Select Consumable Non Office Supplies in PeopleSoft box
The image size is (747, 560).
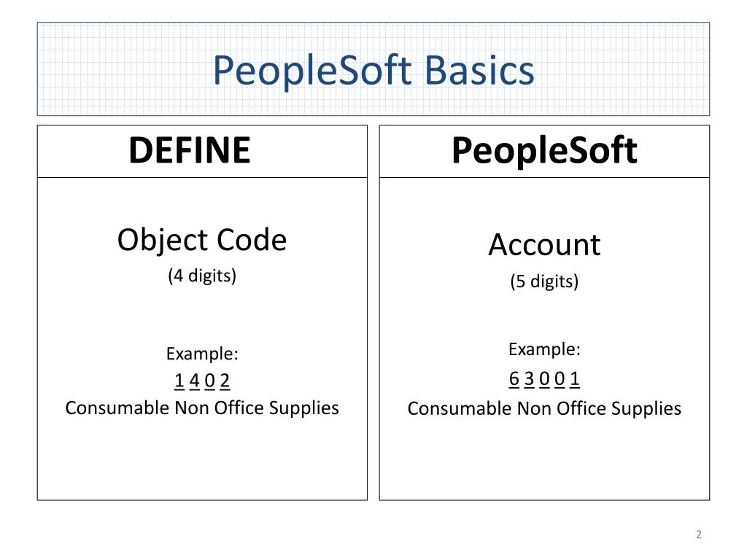(544, 408)
